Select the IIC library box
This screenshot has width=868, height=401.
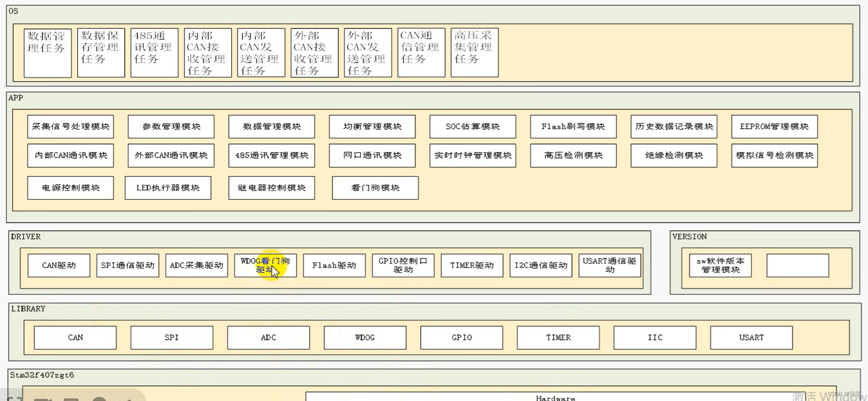coord(655,338)
